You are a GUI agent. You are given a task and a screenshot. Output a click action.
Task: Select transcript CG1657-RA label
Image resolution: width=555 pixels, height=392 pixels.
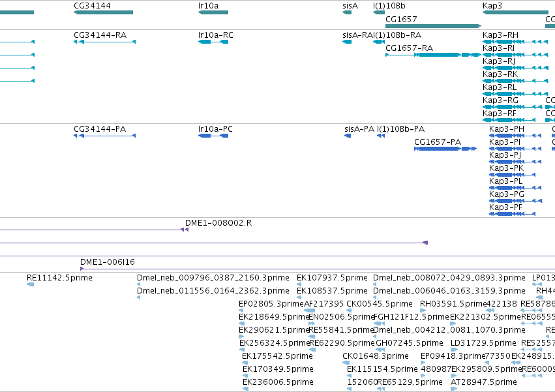point(409,48)
